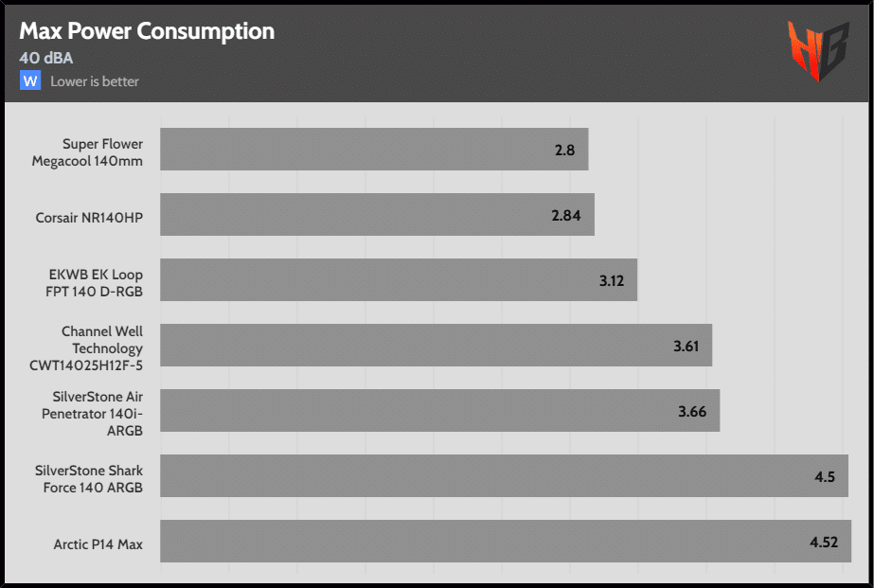The image size is (874, 588).
Task: Click the SilverStone Shark Force 140 ARGB label
Action: click(x=89, y=478)
